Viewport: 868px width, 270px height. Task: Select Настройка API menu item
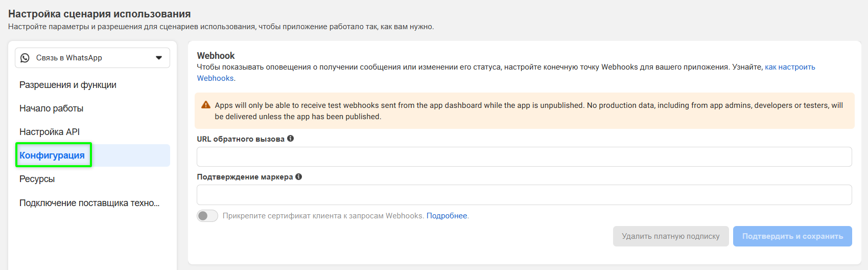(x=50, y=132)
